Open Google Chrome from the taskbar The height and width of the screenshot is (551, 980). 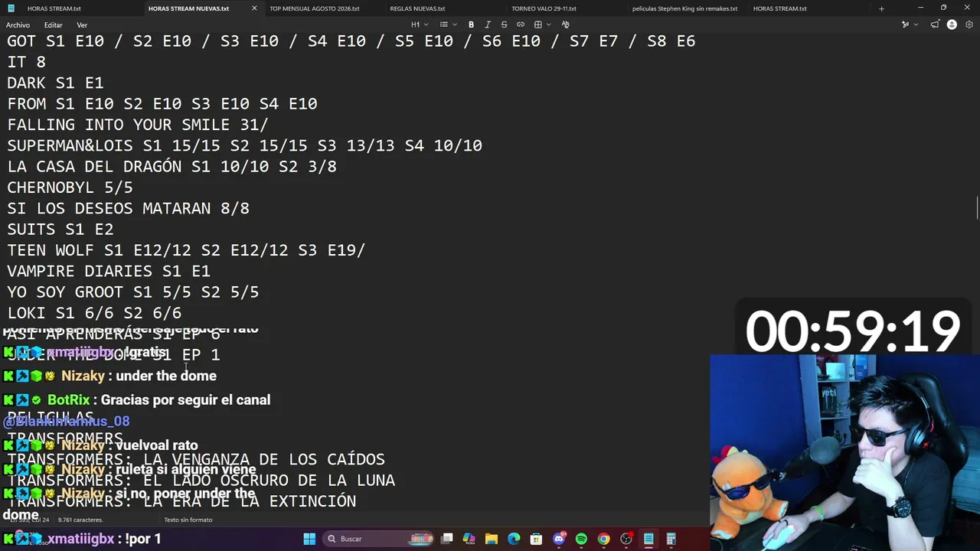(603, 539)
